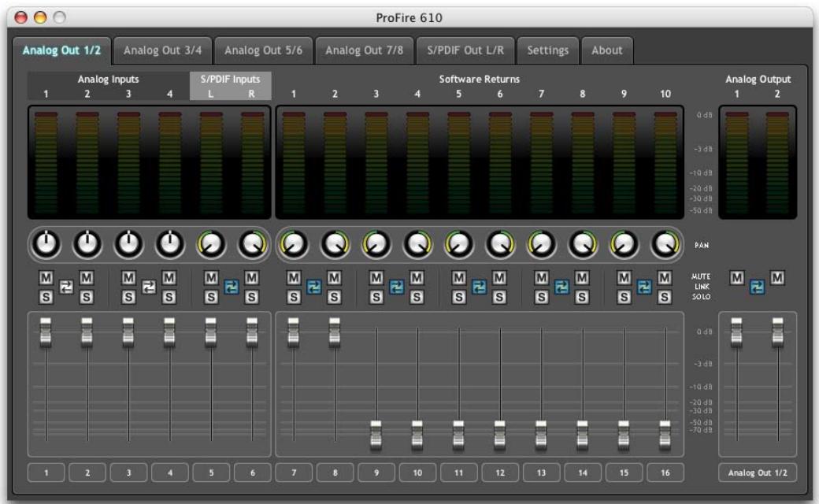
Task: Unlink the S/PDIF Inputs L and R pair
Action: (x=232, y=287)
